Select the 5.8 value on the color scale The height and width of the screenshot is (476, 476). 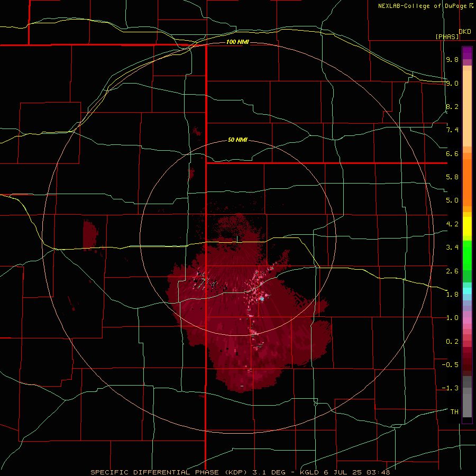point(452,177)
